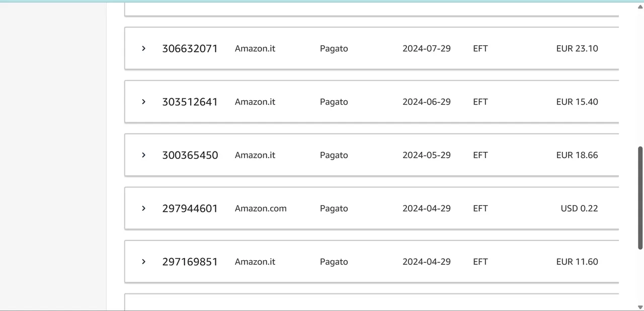Click EFT method in row 297169851
This screenshot has width=644, height=311.
pos(480,262)
